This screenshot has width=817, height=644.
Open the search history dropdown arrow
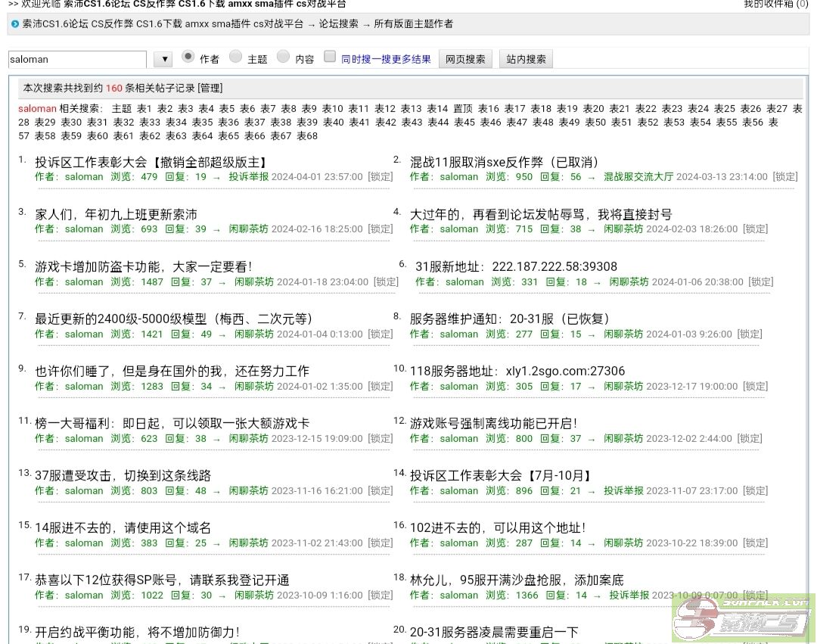click(x=163, y=59)
